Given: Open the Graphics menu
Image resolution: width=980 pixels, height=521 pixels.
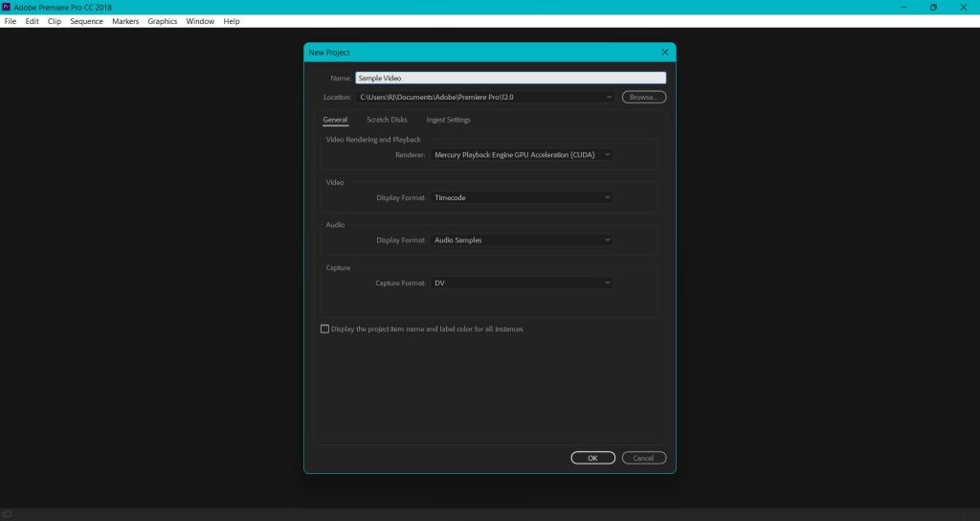Looking at the screenshot, I should click(x=163, y=21).
